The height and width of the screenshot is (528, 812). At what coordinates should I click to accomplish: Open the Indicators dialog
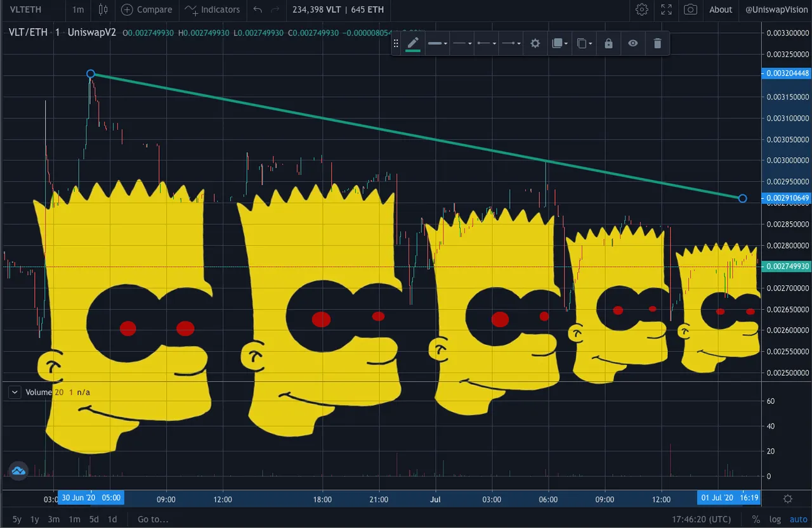point(213,10)
